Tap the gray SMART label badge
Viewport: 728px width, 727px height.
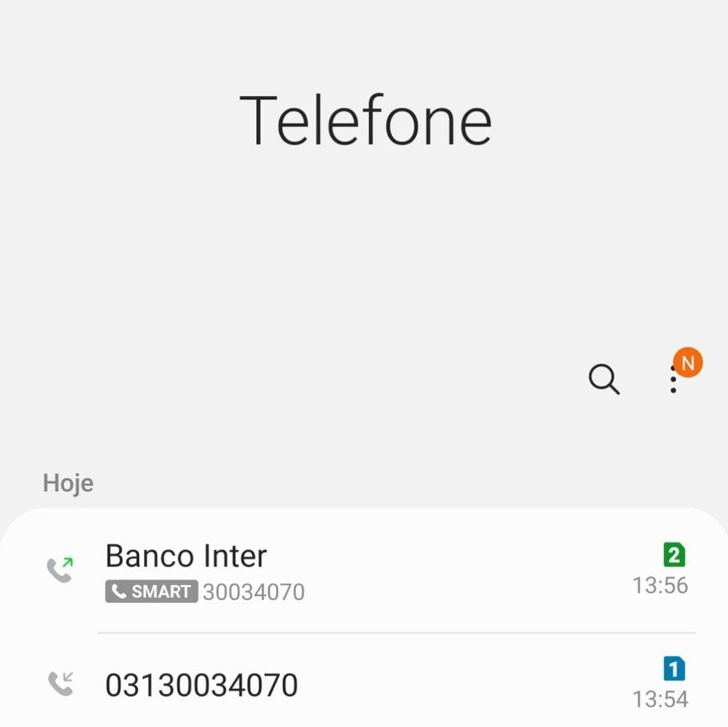pyautogui.click(x=152, y=592)
